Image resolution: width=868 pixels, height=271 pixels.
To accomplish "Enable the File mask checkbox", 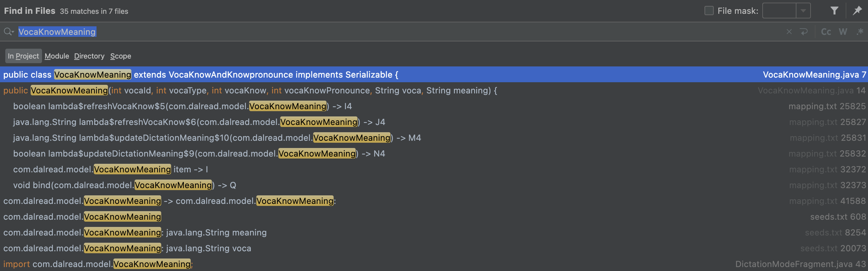I will pyautogui.click(x=709, y=11).
